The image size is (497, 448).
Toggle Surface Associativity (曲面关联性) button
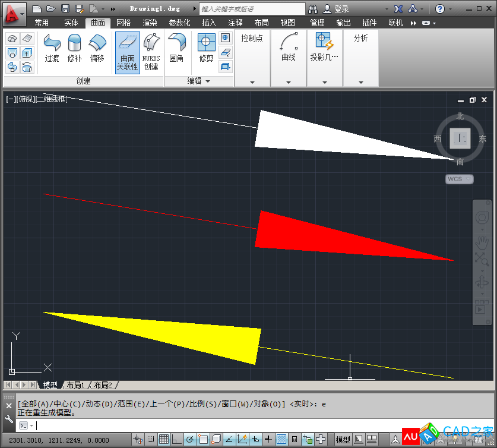(x=127, y=52)
